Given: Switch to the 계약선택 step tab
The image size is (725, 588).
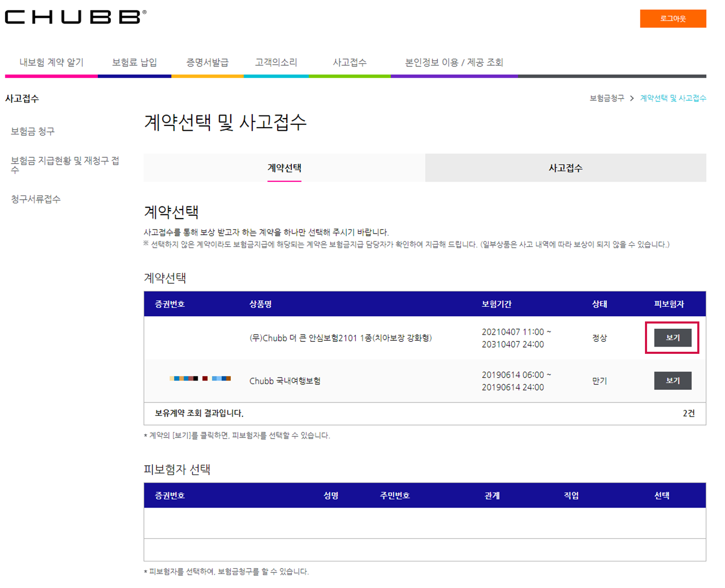Looking at the screenshot, I should (284, 168).
